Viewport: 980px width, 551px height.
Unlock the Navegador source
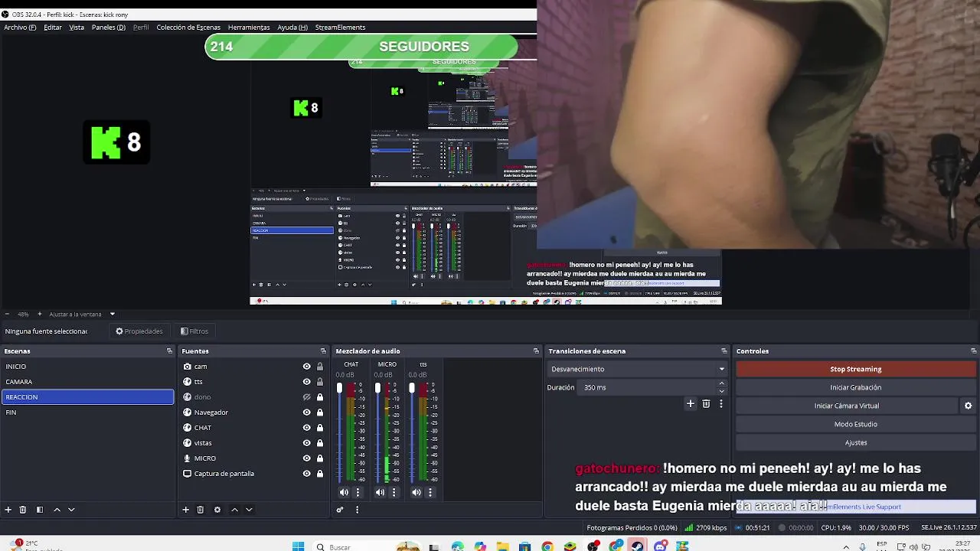pos(320,412)
